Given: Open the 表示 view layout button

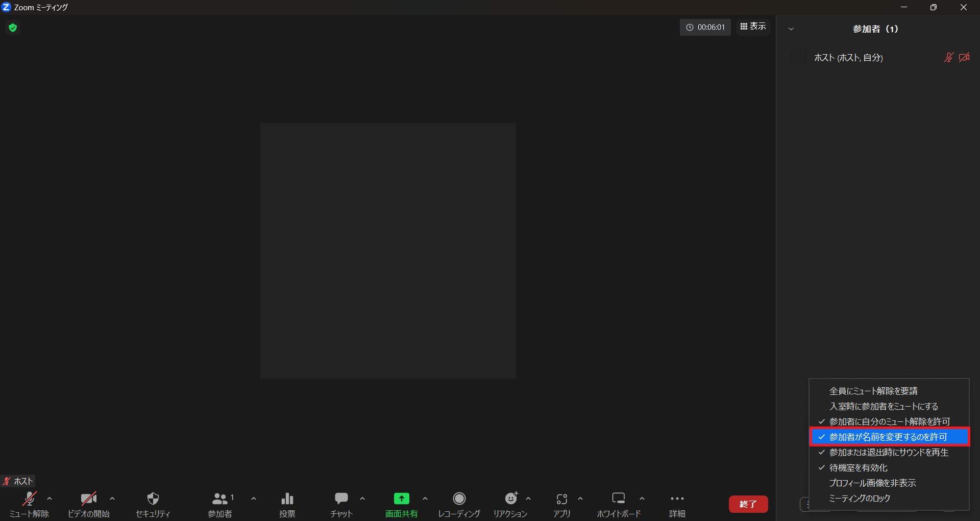Looking at the screenshot, I should coord(753,27).
